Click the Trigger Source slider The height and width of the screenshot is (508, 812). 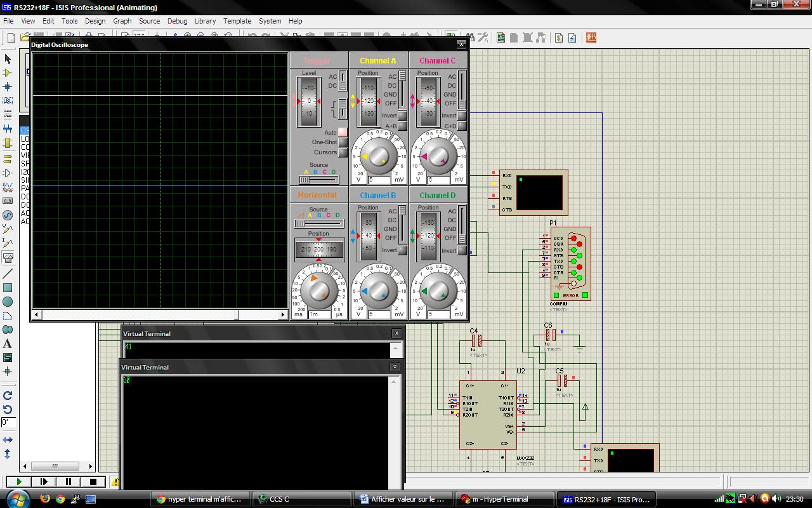point(318,180)
